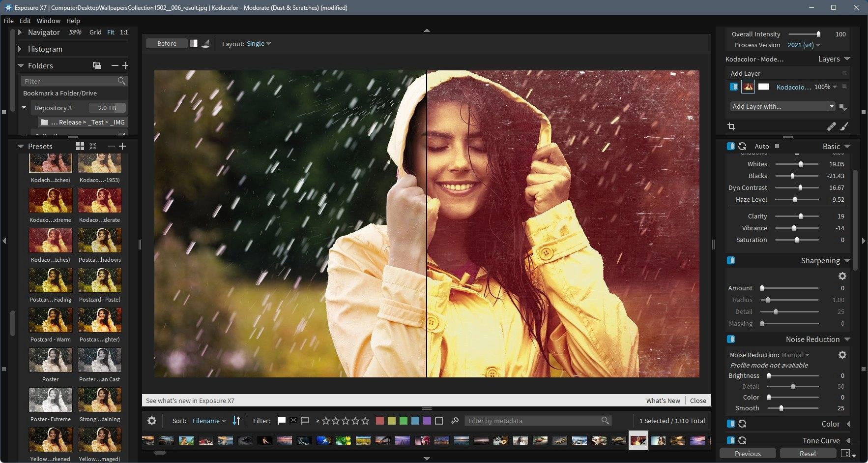The image size is (868, 463).
Task: Toggle Tone Curve enable switch
Action: pyautogui.click(x=730, y=440)
